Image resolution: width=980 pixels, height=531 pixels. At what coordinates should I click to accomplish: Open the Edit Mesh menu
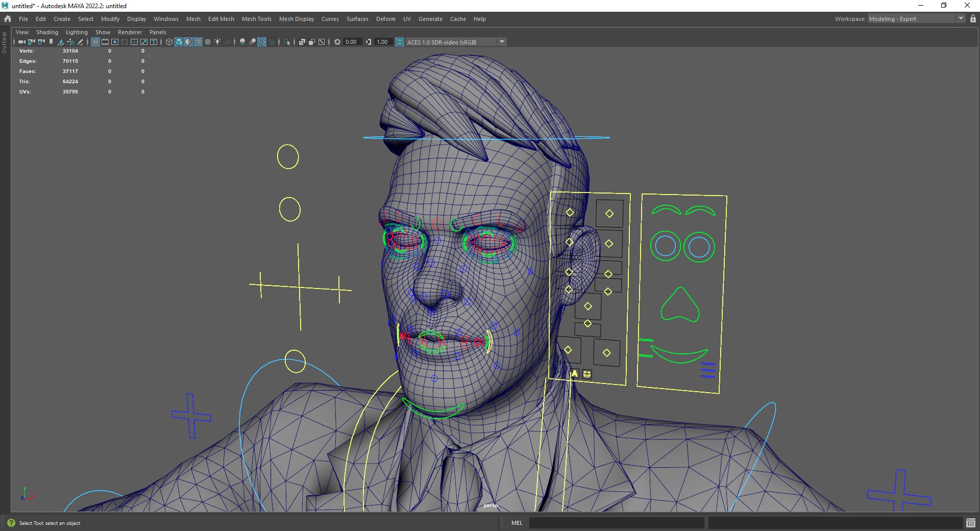point(221,19)
